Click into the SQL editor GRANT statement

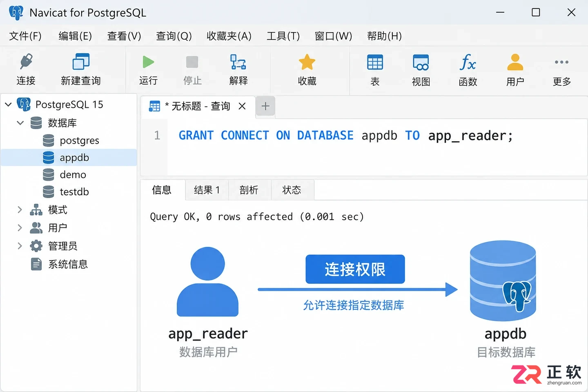tap(345, 135)
